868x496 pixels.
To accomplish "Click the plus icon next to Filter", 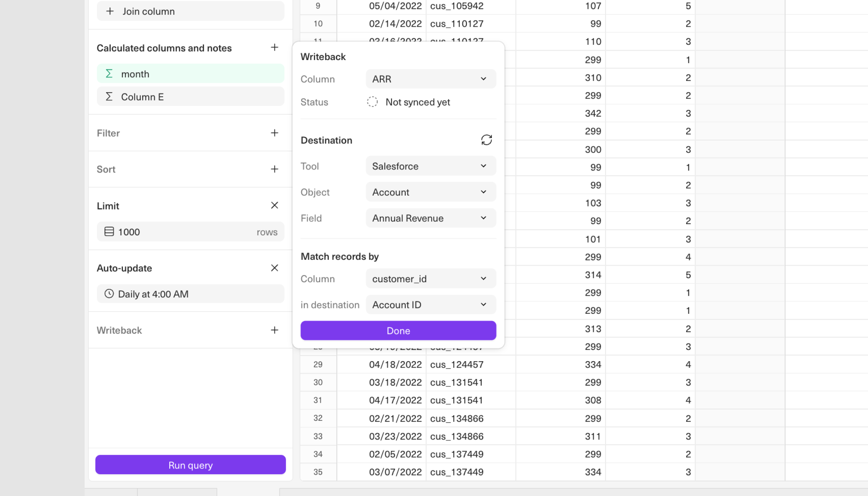I will click(x=275, y=133).
